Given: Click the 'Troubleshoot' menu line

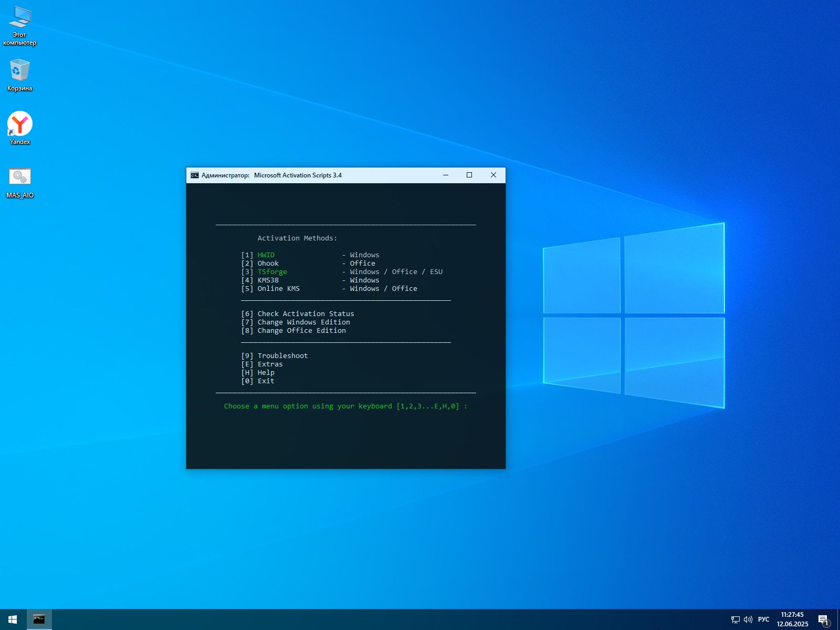Looking at the screenshot, I should [275, 356].
